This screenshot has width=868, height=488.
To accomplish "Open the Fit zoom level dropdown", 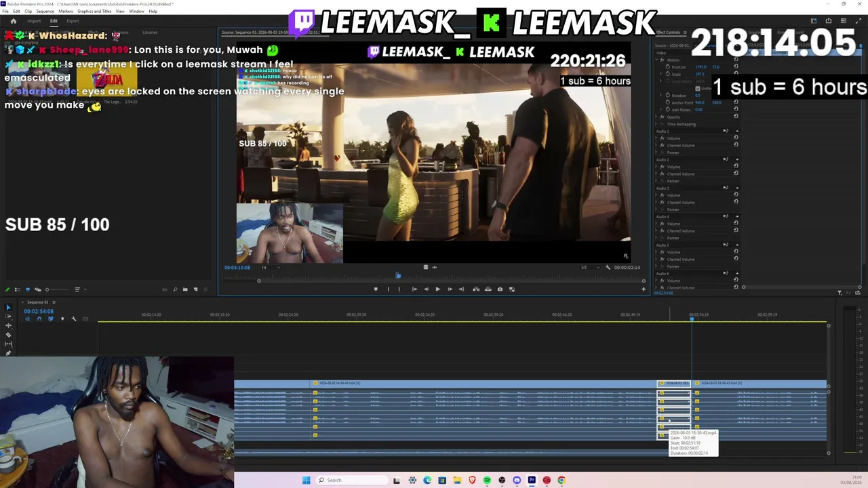I will [x=270, y=268].
